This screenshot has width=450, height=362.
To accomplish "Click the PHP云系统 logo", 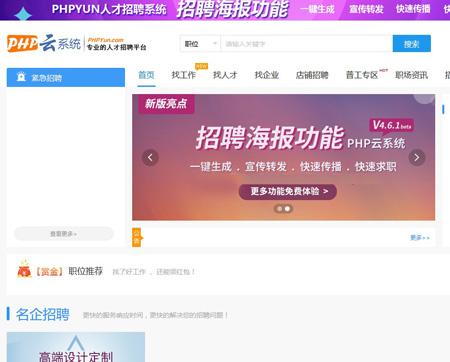I will tap(77, 43).
